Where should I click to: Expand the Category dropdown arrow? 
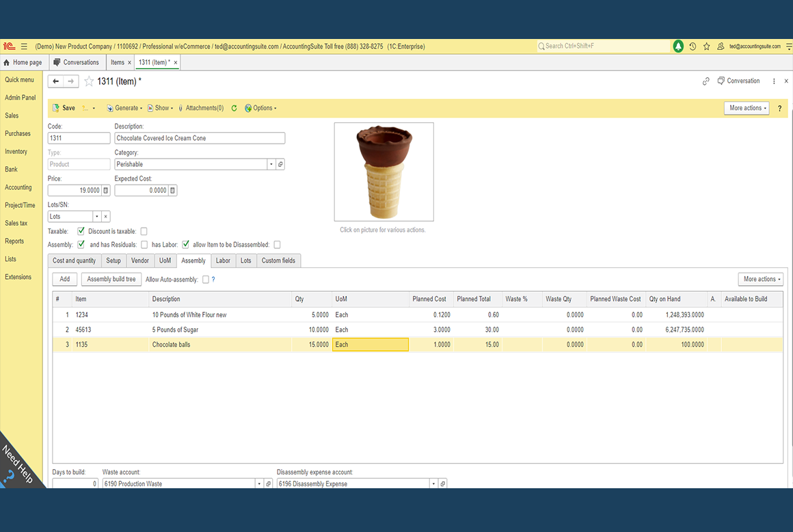pos(271,164)
